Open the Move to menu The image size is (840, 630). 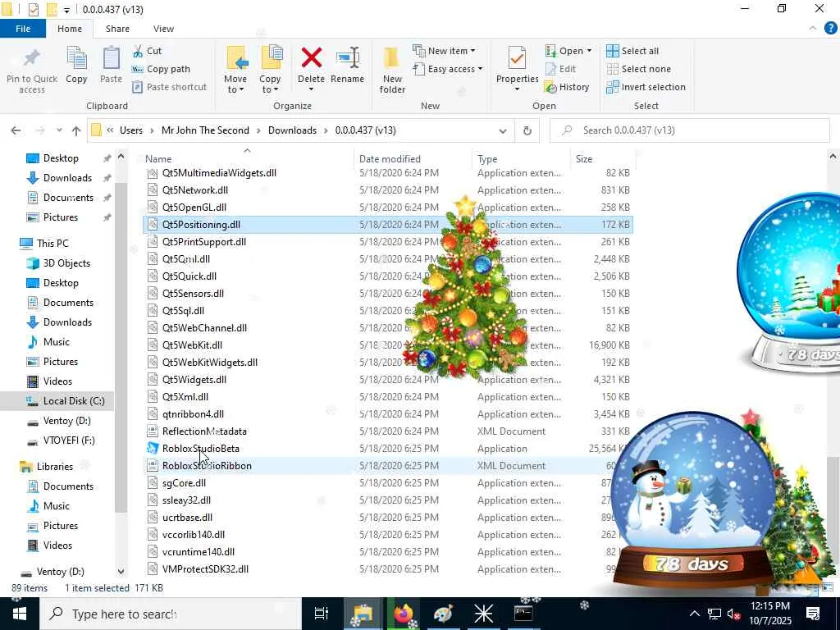click(235, 70)
